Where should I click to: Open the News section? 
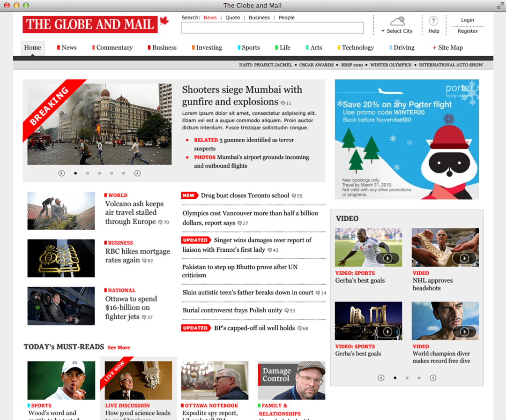[67, 48]
